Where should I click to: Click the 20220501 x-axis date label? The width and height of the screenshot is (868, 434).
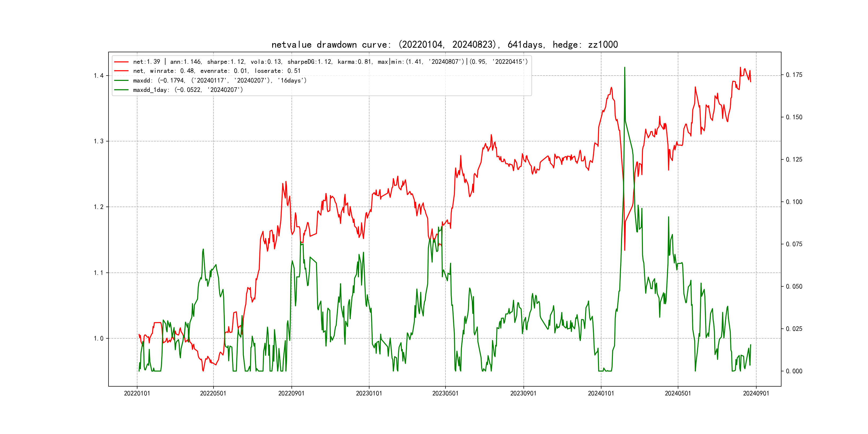(x=213, y=393)
